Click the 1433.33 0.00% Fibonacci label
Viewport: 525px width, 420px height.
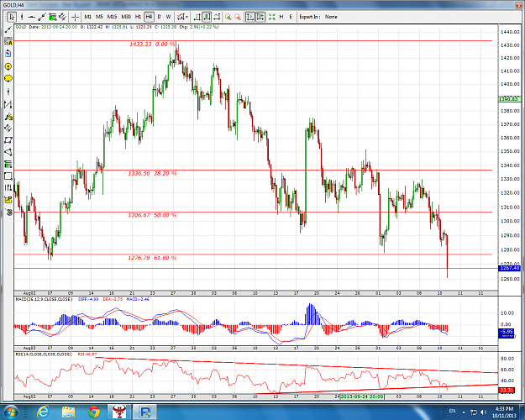tap(152, 45)
